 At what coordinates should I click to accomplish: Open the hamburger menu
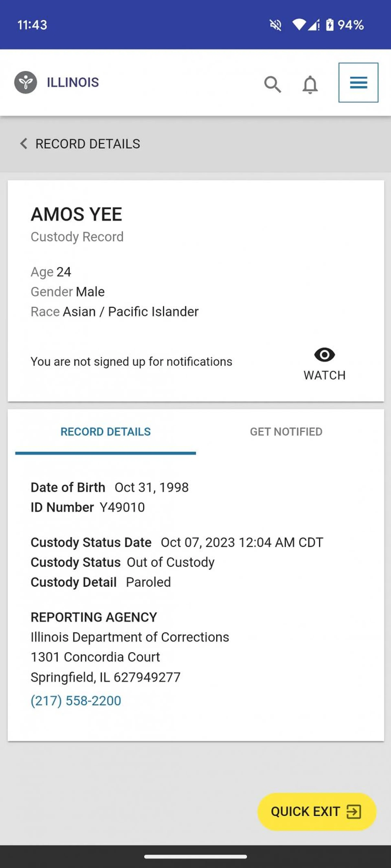pos(358,83)
